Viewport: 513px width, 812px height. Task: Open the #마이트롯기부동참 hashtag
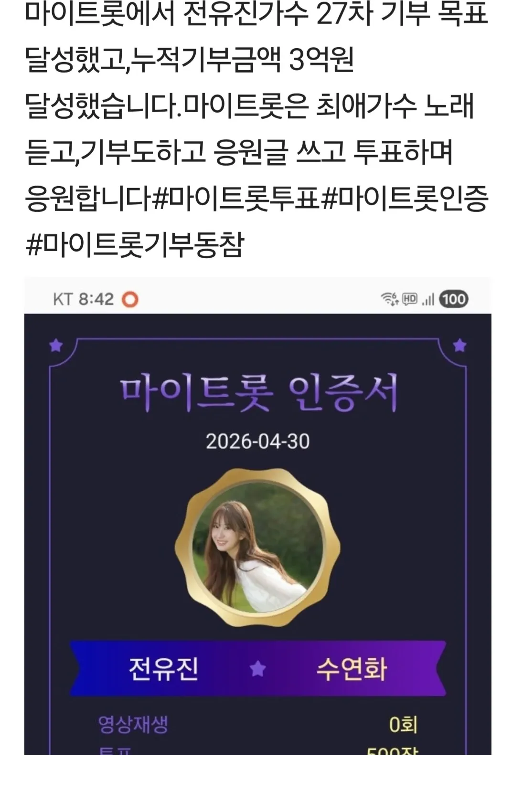click(135, 244)
